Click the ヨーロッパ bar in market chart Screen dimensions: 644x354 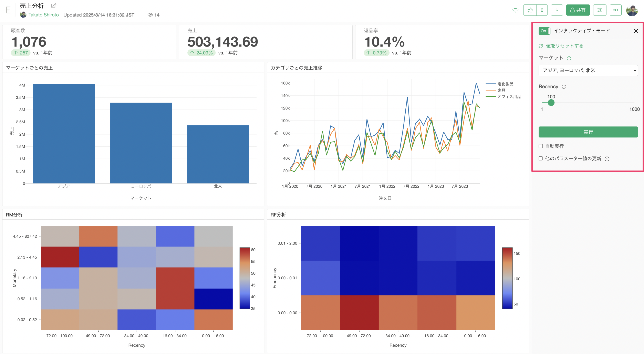[141, 143]
